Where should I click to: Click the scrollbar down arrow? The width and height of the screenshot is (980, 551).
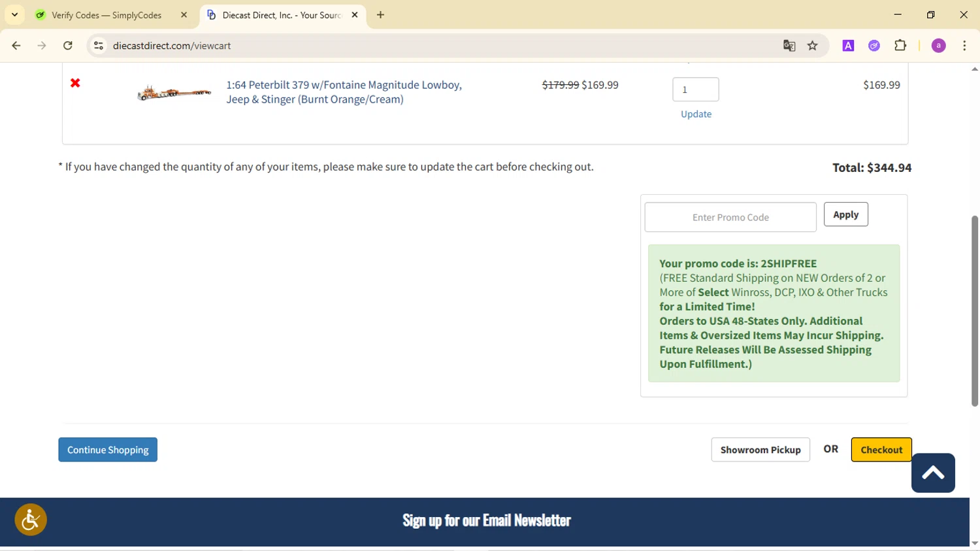(975, 543)
